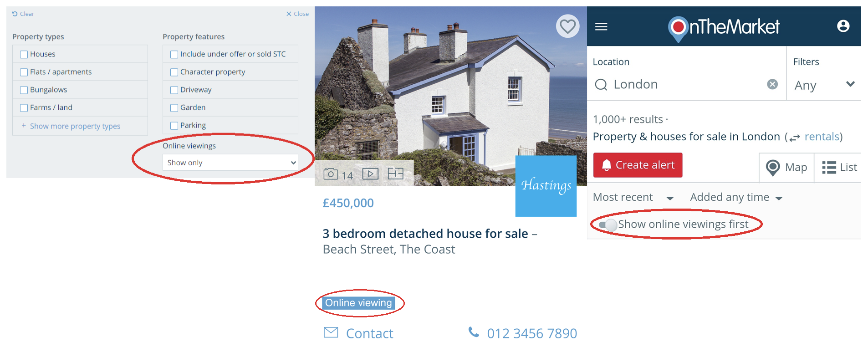Open the photo gallery camera icon
The height and width of the screenshot is (347, 868).
coord(331,174)
